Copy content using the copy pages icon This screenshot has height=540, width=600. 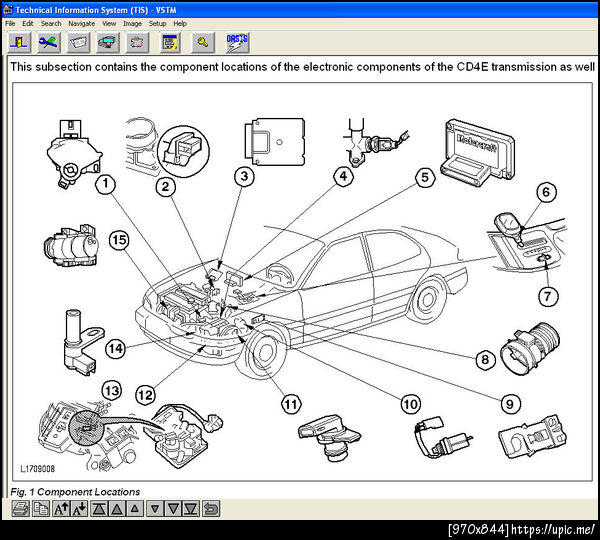pyautogui.click(x=40, y=509)
